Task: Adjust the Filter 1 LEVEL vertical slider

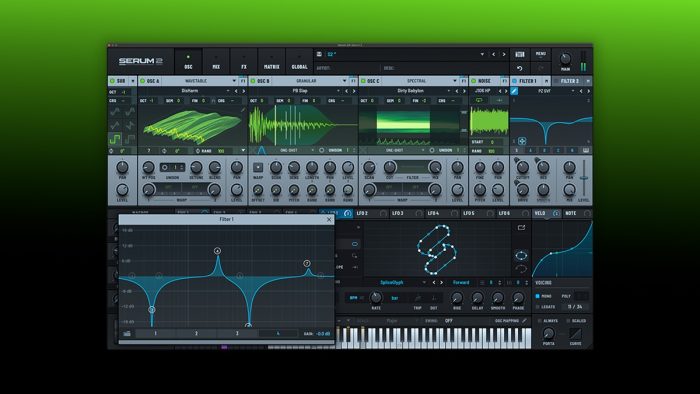Action: (583, 178)
